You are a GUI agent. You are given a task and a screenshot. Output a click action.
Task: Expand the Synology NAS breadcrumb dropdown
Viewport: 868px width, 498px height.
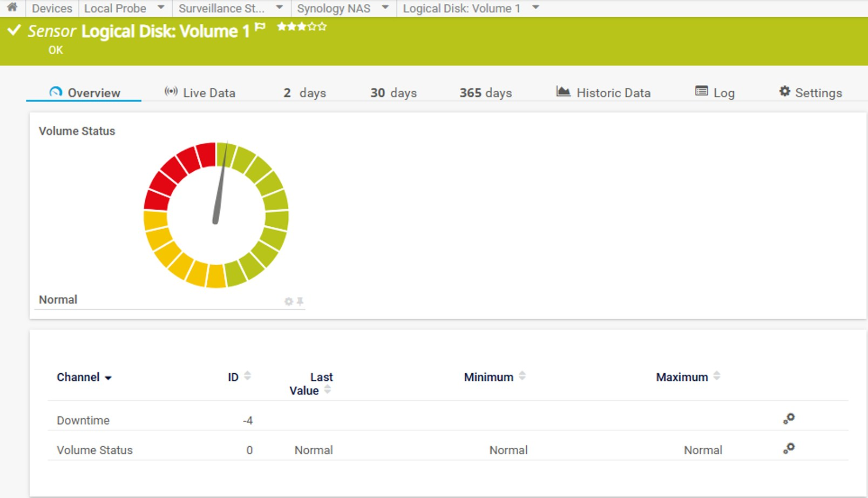point(385,8)
